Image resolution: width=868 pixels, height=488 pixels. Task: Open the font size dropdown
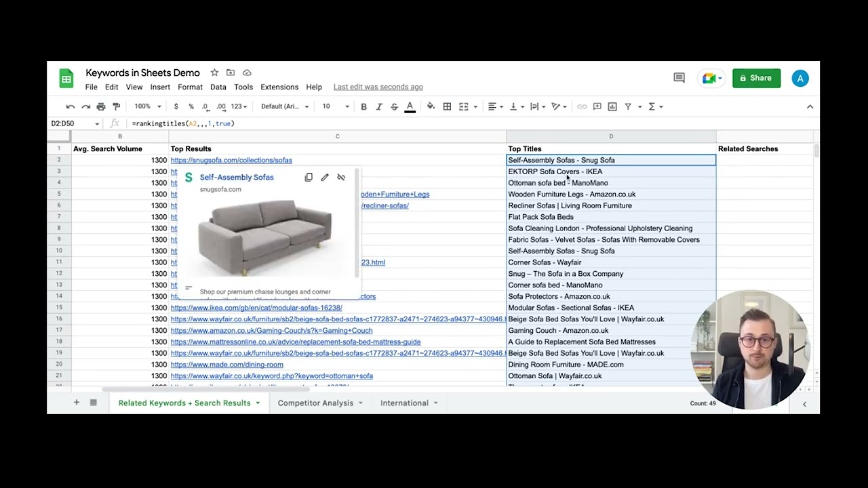[x=335, y=106]
